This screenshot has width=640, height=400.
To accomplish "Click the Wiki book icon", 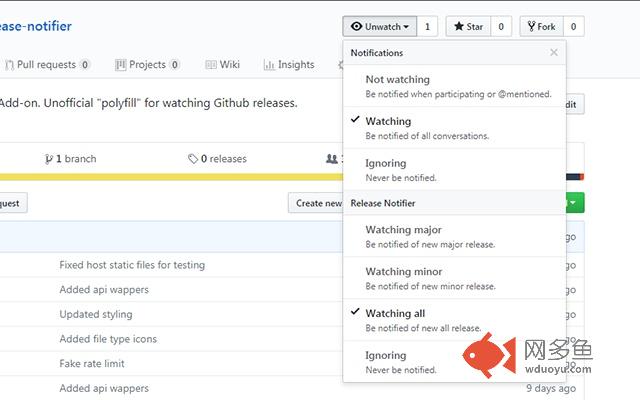I will pyautogui.click(x=211, y=65).
